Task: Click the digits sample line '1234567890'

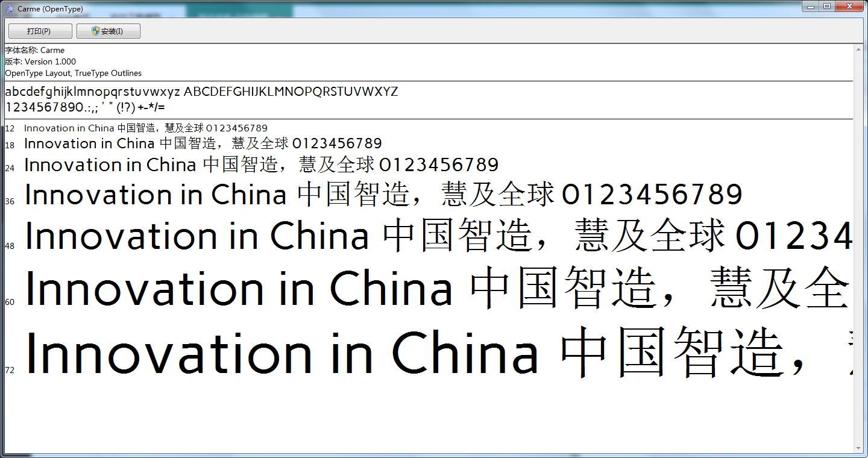Action: tap(44, 108)
